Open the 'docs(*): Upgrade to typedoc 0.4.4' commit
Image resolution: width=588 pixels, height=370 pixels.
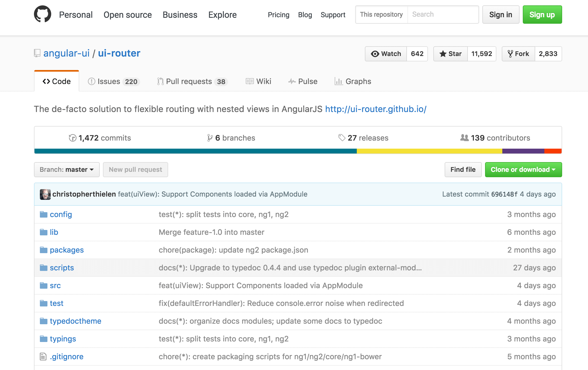pos(290,268)
